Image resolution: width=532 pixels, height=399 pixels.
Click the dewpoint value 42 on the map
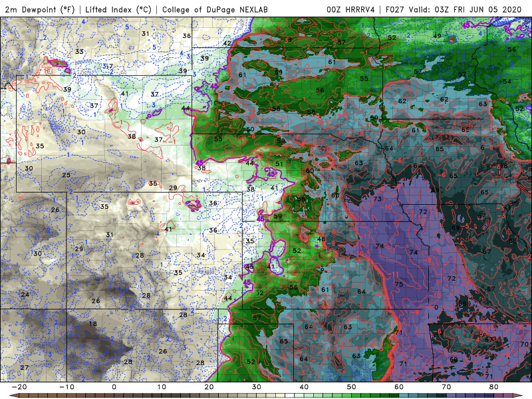(x=227, y=43)
